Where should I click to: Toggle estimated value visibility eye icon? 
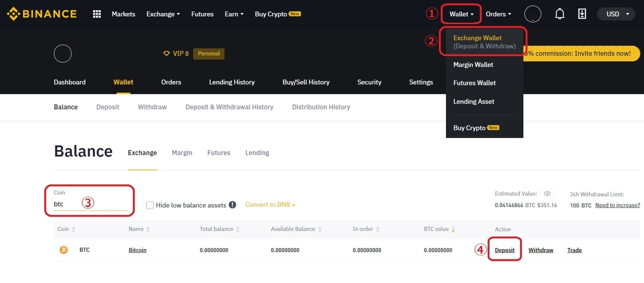[547, 193]
